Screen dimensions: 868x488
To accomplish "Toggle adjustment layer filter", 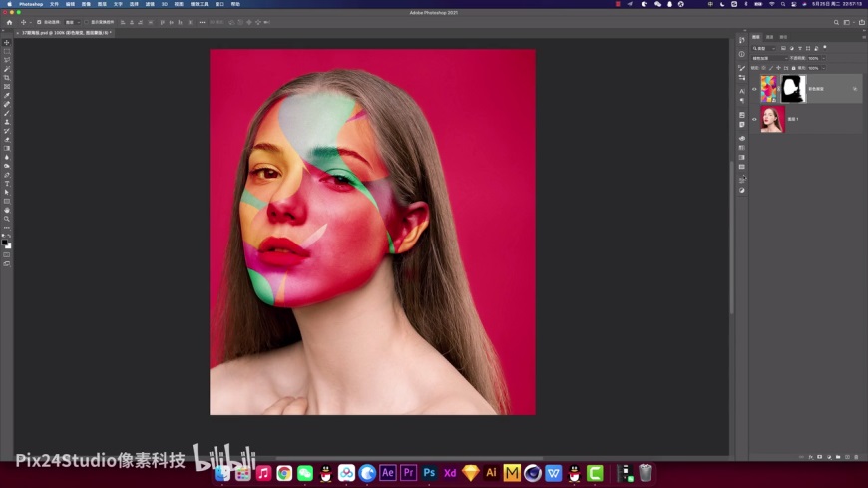I will [791, 49].
